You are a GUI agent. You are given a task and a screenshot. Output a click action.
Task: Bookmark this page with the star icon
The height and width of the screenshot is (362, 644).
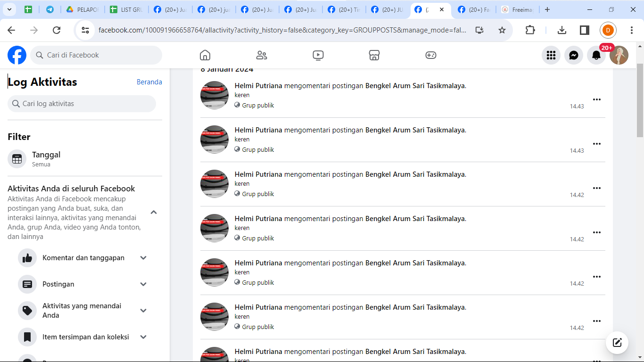pos(502,30)
